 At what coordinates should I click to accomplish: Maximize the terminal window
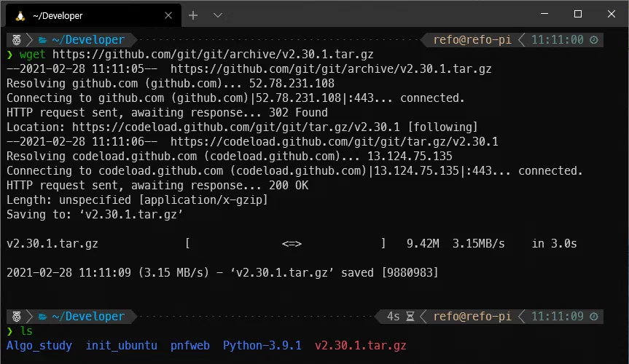click(578, 15)
